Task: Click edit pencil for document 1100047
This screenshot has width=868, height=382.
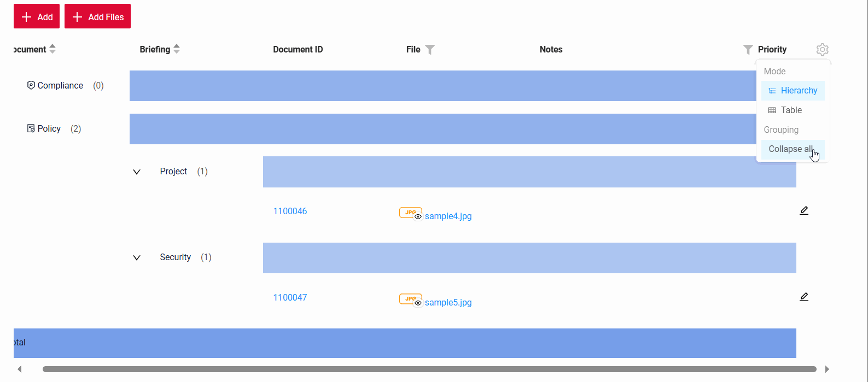Action: click(803, 297)
